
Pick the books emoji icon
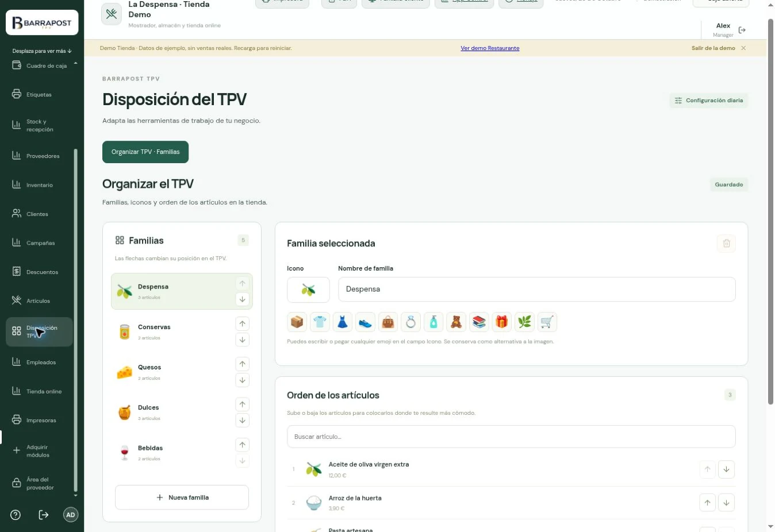[479, 322]
